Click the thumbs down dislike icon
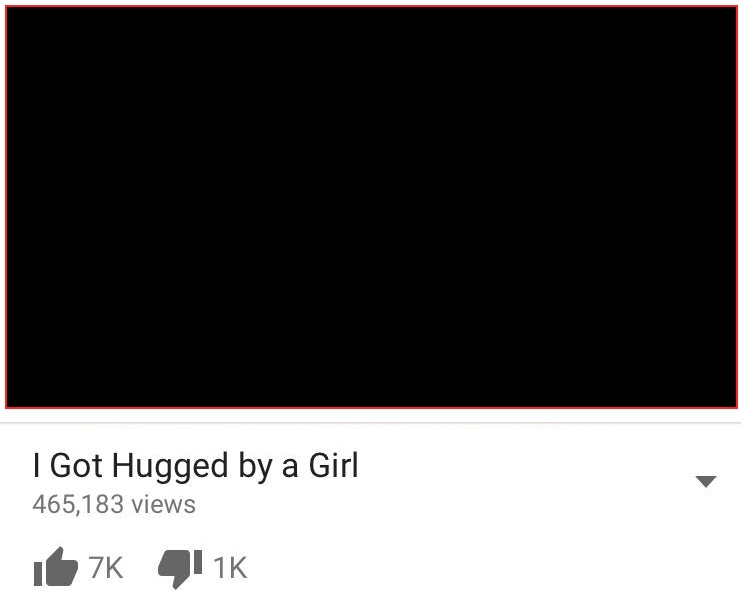The width and height of the screenshot is (741, 593). [180, 569]
